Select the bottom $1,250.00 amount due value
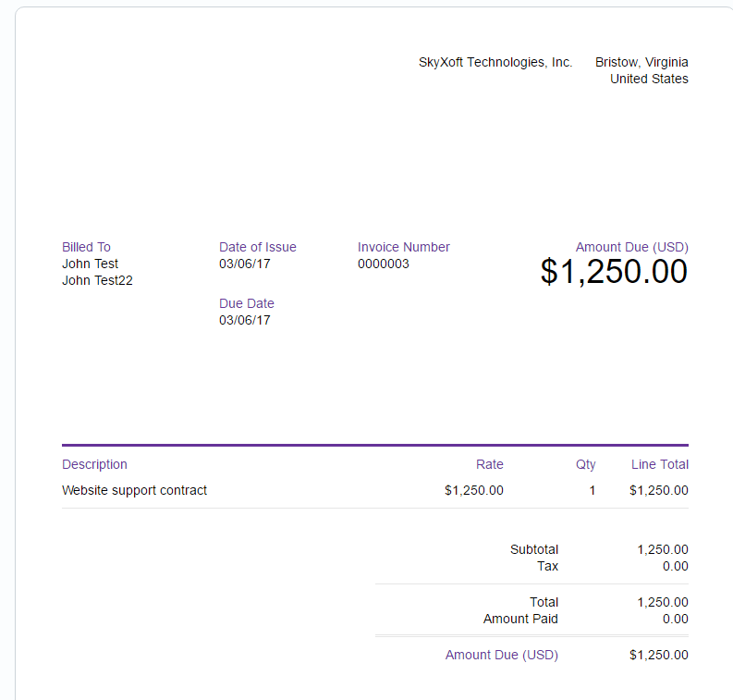 click(x=659, y=655)
